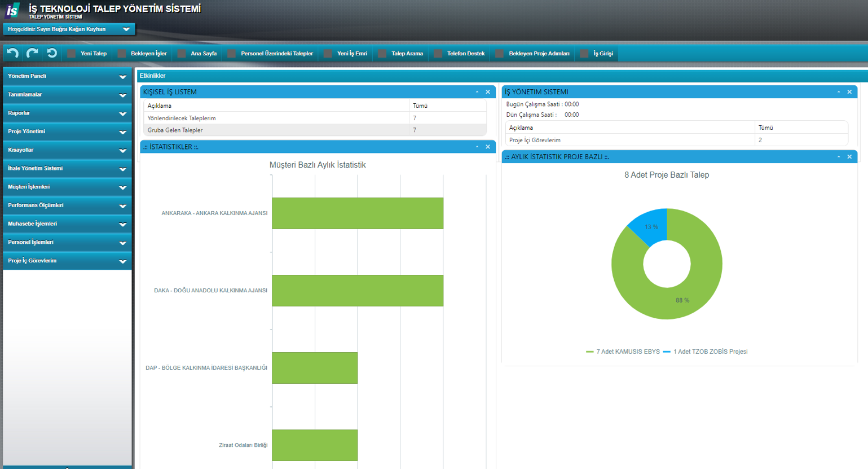Click the undo back arrow icon
This screenshot has width=868, height=469.
pyautogui.click(x=12, y=53)
